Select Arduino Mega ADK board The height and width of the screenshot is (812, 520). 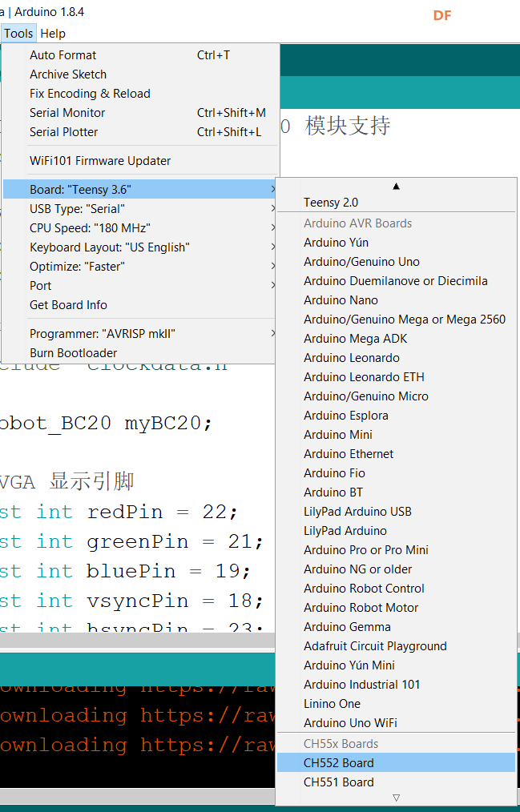click(x=397, y=338)
